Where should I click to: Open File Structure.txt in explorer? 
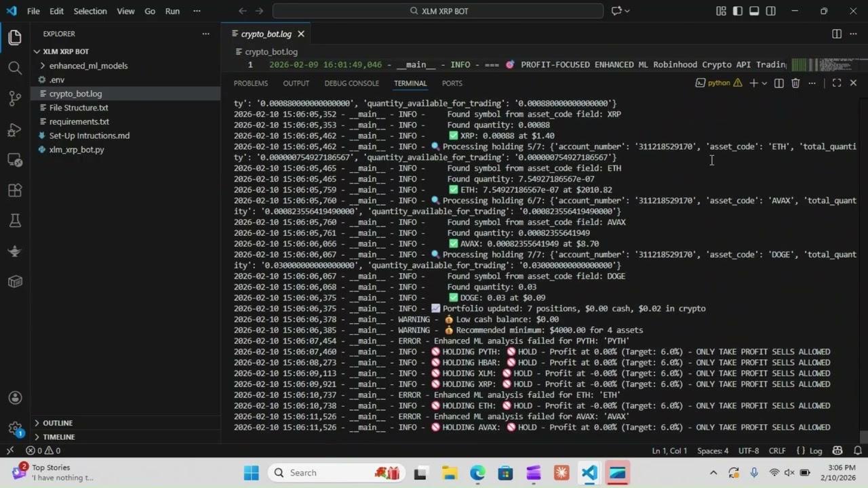tap(125, 108)
